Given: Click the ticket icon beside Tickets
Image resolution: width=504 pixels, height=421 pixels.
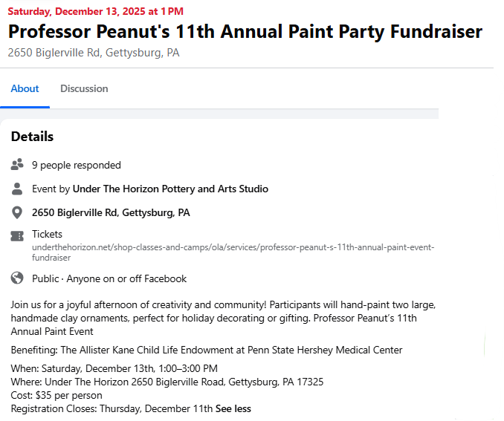Looking at the screenshot, I should coord(17,236).
